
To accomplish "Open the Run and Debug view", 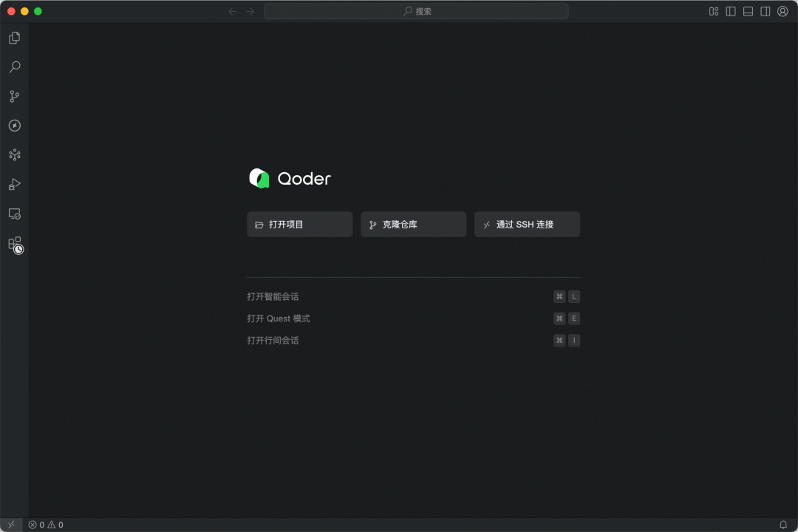I will click(x=14, y=184).
